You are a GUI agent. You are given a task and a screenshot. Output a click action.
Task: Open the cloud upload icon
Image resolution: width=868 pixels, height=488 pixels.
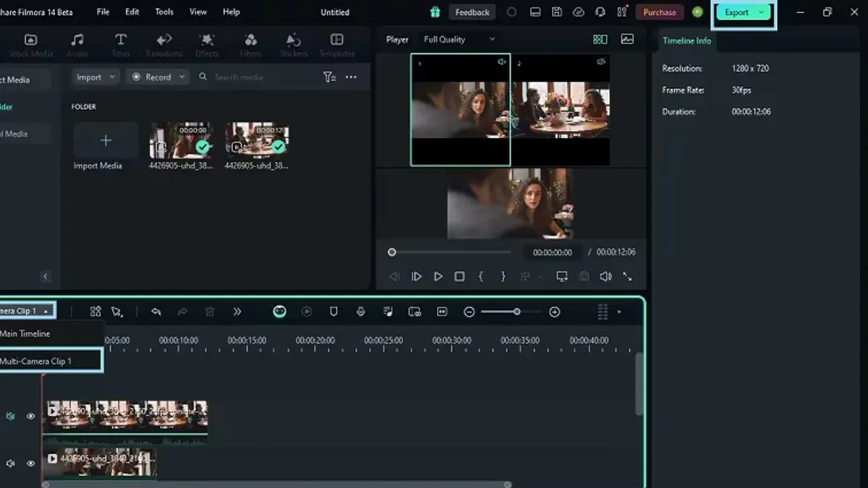tap(578, 12)
